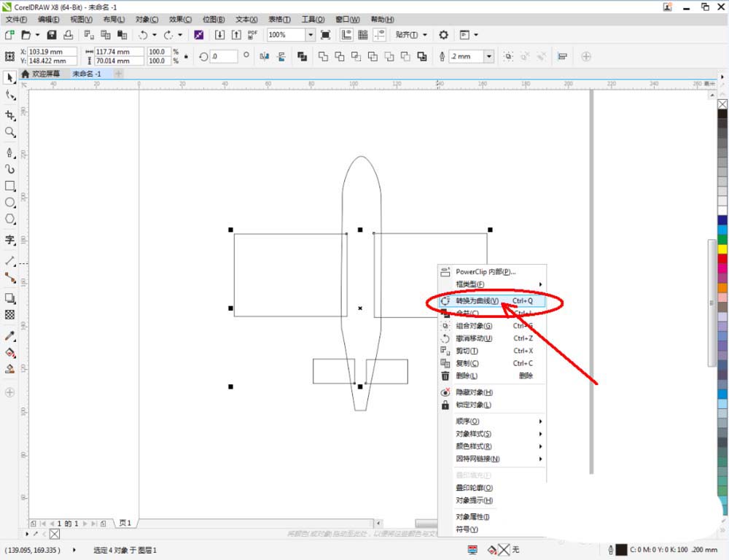The width and height of the screenshot is (729, 560).
Task: Click PowerClip 内部(P) entry
Action: (492, 272)
